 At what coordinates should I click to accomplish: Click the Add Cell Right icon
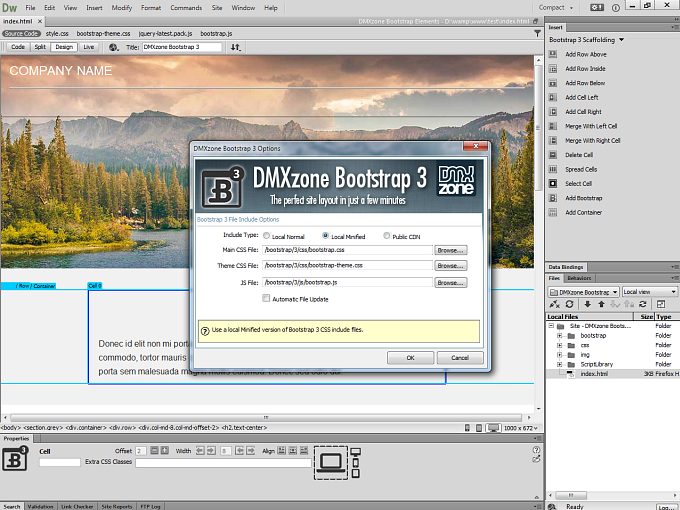[x=553, y=111]
